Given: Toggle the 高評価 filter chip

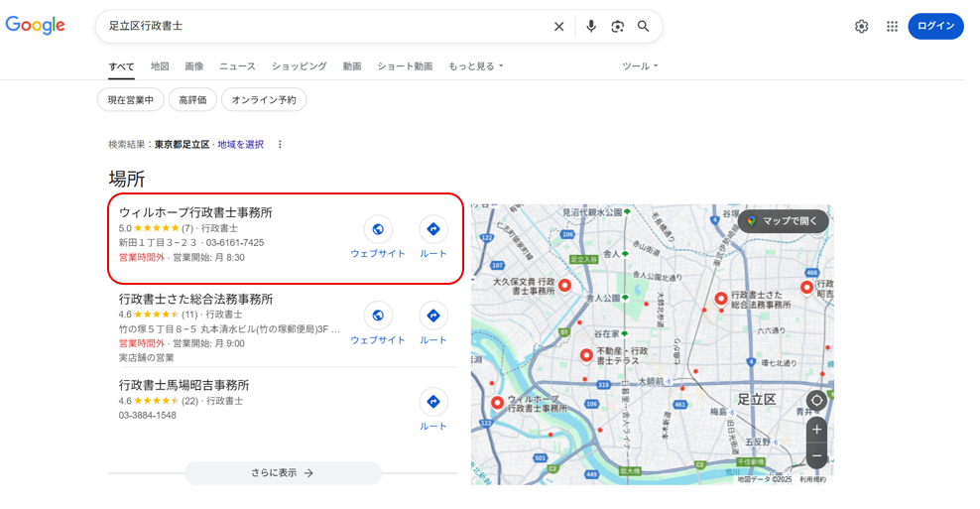Looking at the screenshot, I should coord(192,100).
